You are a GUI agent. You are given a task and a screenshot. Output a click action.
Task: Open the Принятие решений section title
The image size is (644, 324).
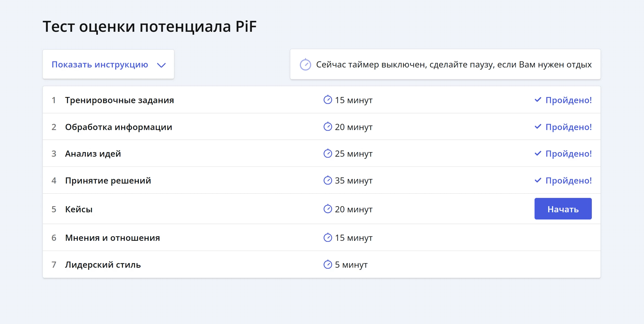coord(108,180)
